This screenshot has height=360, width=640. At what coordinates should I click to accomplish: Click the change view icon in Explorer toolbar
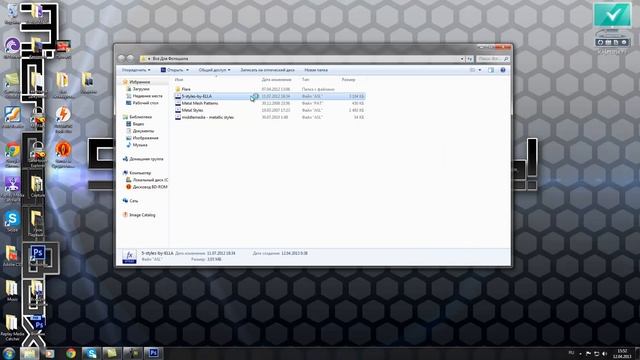472,70
